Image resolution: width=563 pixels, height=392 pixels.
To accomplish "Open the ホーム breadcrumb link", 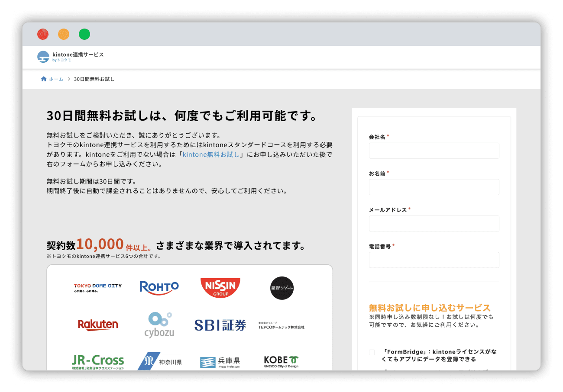I will [56, 79].
